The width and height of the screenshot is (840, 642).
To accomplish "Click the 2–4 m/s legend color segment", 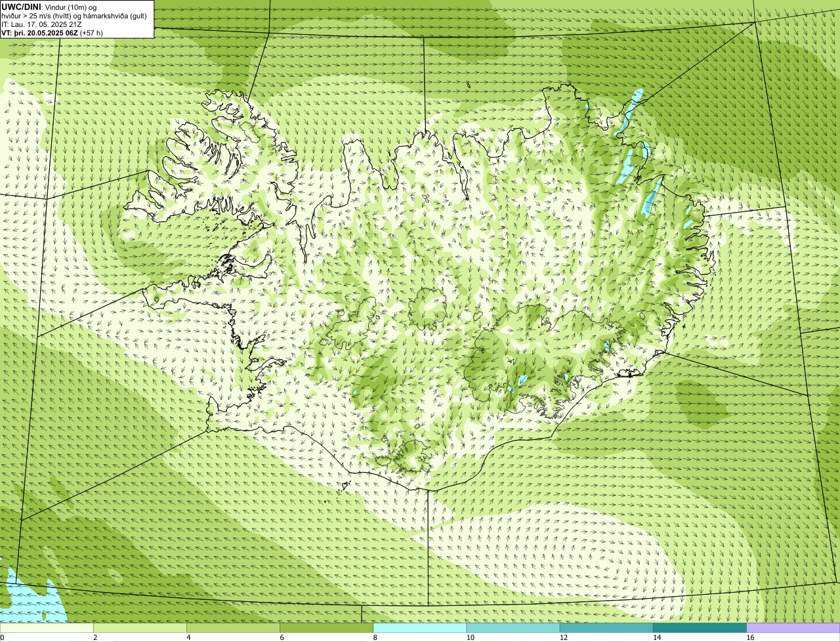I will (140, 628).
